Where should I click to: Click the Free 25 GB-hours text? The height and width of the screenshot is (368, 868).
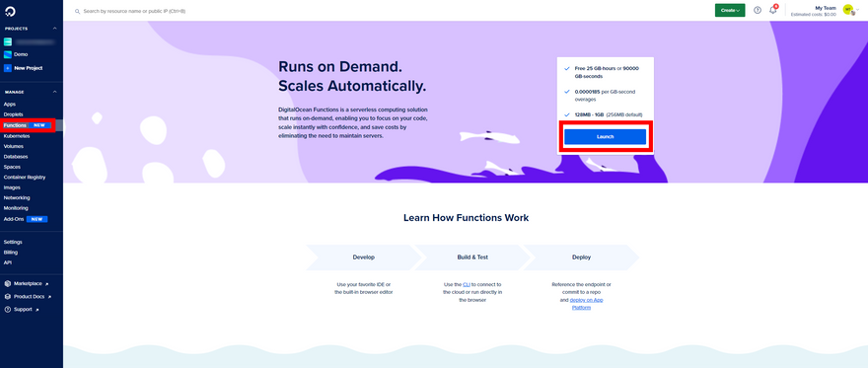(x=607, y=72)
